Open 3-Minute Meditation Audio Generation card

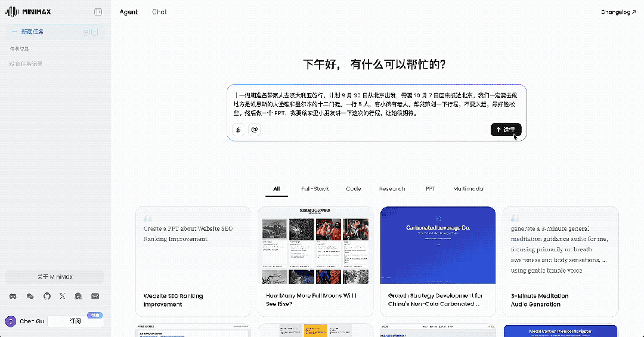point(561,261)
